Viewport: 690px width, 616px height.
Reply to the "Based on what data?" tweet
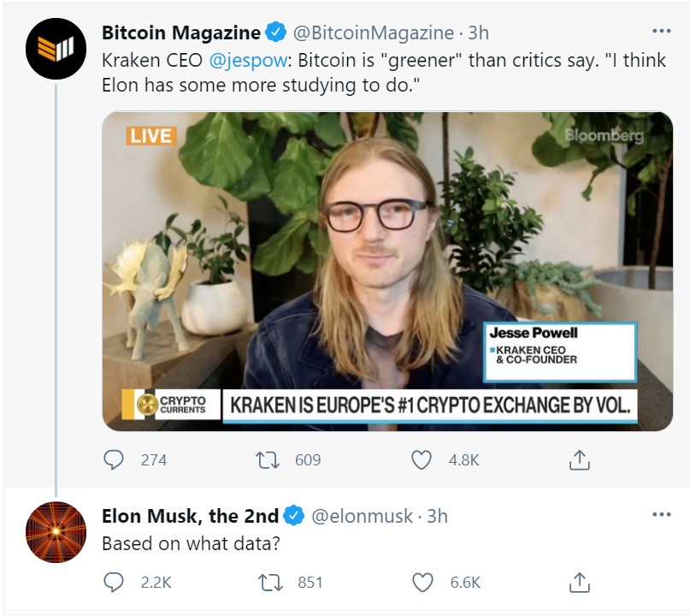[114, 583]
